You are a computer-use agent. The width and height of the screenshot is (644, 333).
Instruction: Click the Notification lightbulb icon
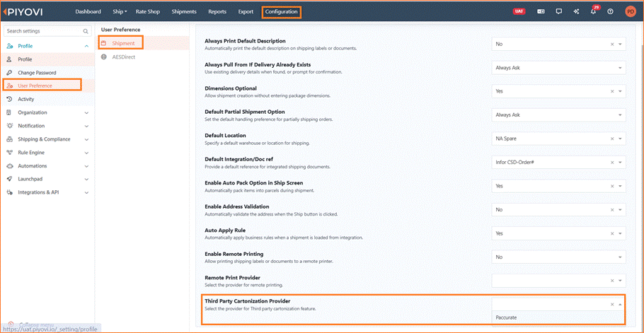9,126
